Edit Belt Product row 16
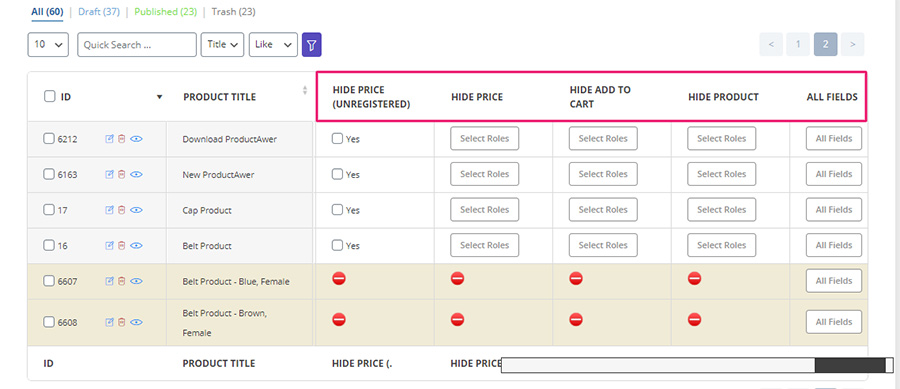Viewport: 900px width, 389px height. point(110,246)
